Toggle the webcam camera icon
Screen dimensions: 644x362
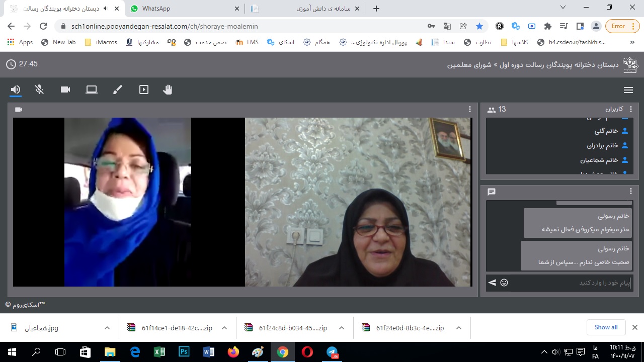[65, 89]
